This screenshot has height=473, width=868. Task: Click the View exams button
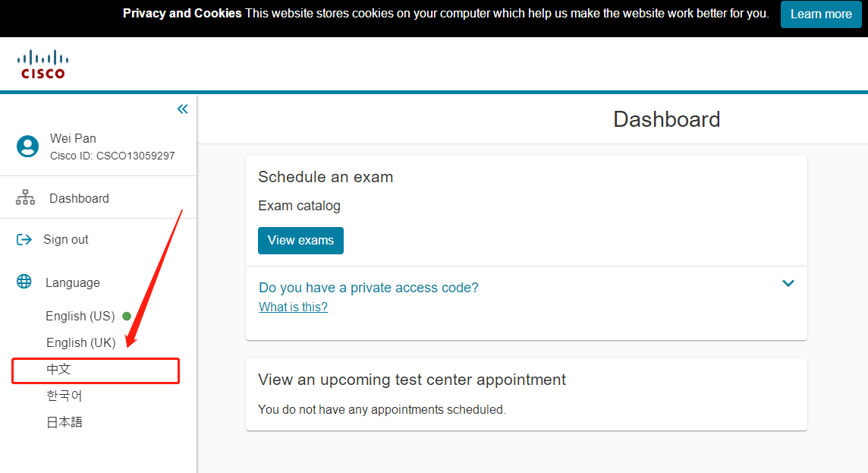[x=300, y=241]
